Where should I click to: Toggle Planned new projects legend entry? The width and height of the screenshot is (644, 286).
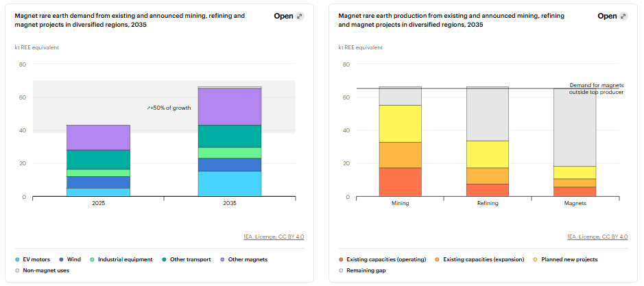coord(565,259)
